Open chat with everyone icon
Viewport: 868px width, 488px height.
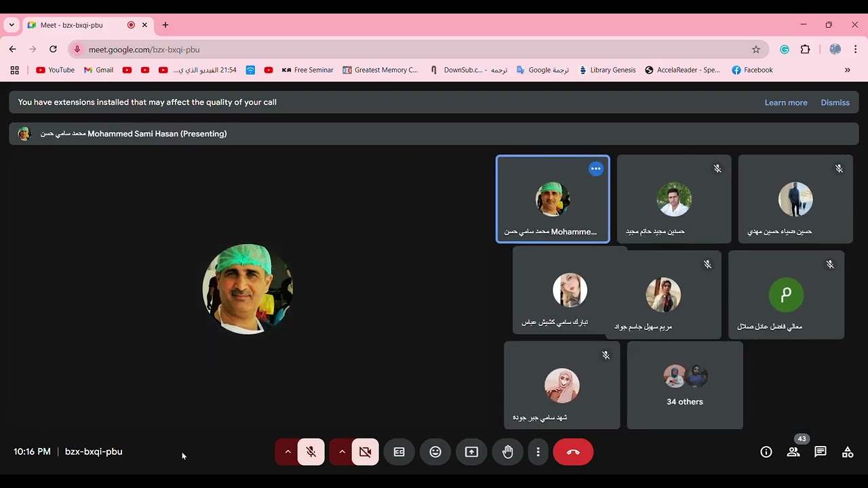click(821, 452)
